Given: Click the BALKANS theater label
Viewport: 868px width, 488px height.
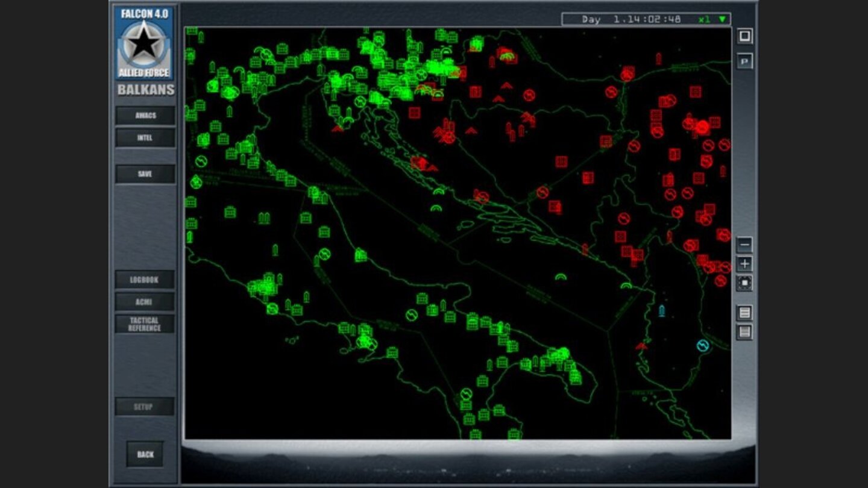Looking at the screenshot, I should (x=146, y=90).
